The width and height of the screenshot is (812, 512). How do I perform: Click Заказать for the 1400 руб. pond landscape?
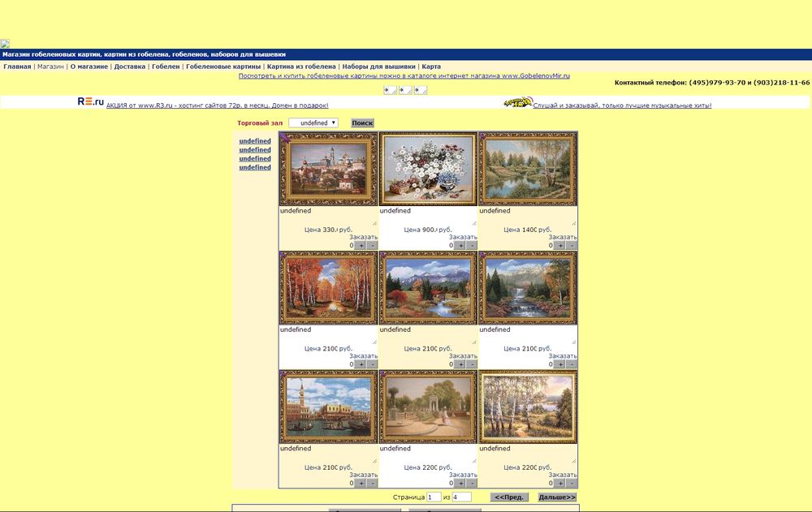click(x=563, y=237)
